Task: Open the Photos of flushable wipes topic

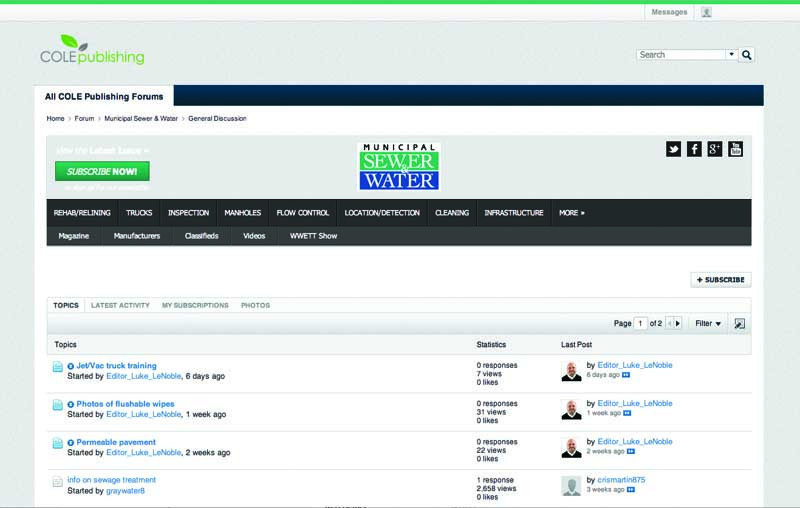Action: (x=125, y=404)
